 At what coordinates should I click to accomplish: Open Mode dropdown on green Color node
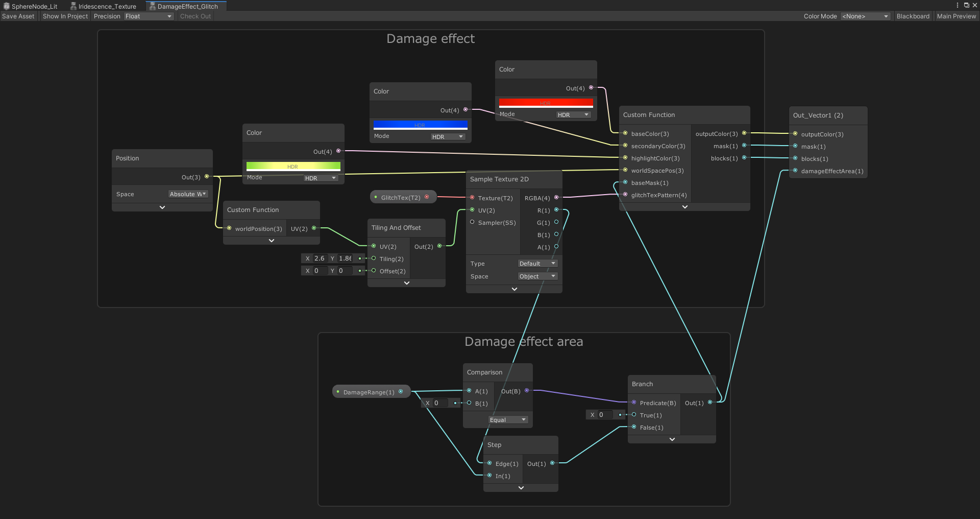(x=321, y=178)
